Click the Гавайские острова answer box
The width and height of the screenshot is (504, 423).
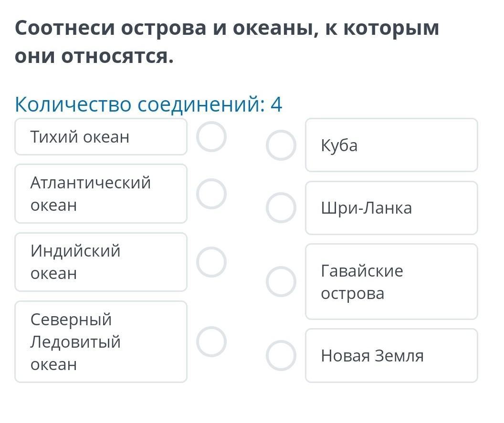point(391,282)
